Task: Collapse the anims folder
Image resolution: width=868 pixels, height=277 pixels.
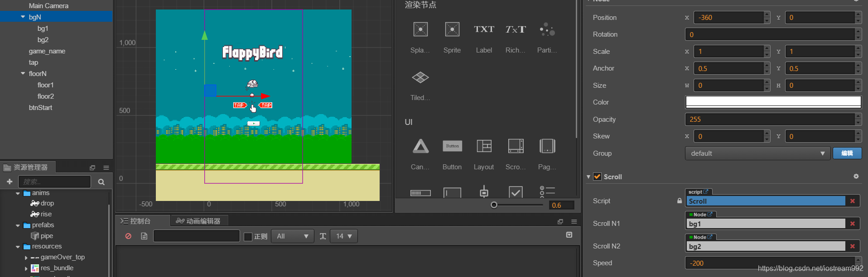Action: click(18, 193)
